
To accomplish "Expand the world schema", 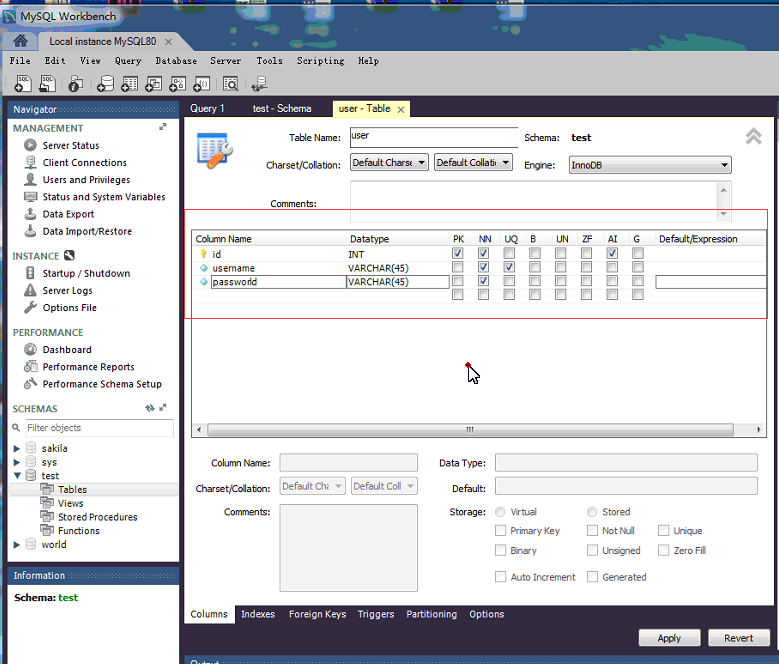I will (17, 545).
